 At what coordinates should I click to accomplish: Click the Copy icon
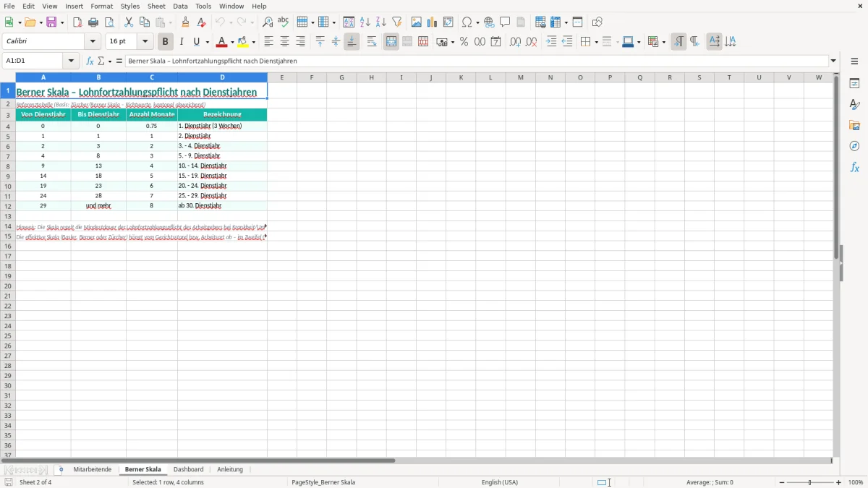(145, 22)
